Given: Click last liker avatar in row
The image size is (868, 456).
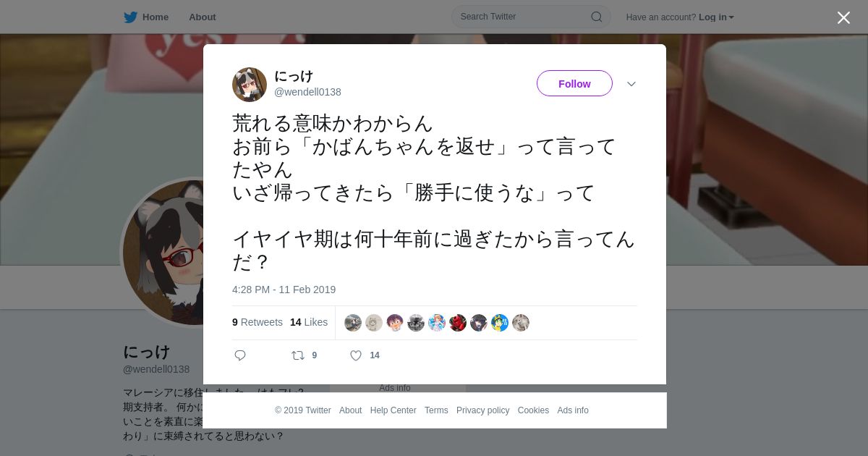Looking at the screenshot, I should pos(521,323).
